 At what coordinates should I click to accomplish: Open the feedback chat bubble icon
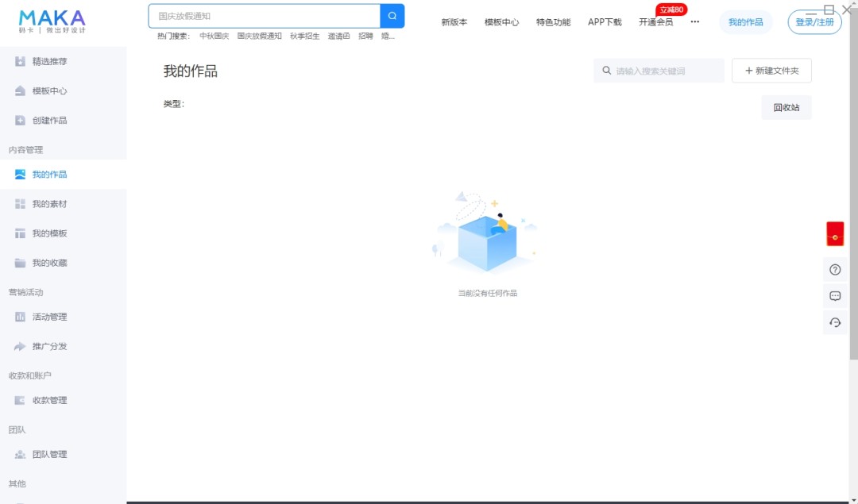(x=835, y=295)
